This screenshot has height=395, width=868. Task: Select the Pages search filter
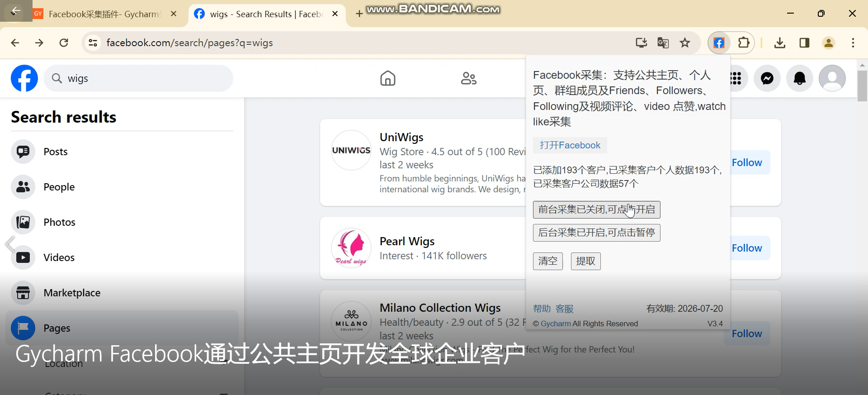[x=122, y=328]
